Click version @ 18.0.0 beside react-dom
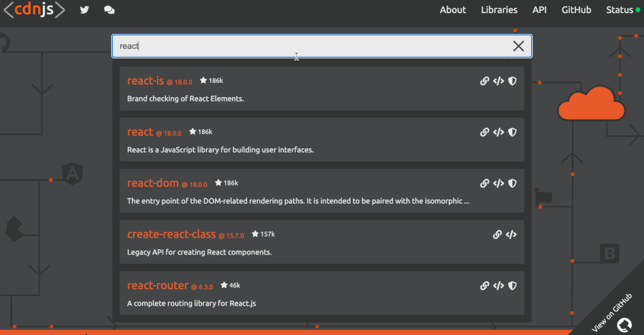Image resolution: width=644 pixels, height=335 pixels. (195, 185)
